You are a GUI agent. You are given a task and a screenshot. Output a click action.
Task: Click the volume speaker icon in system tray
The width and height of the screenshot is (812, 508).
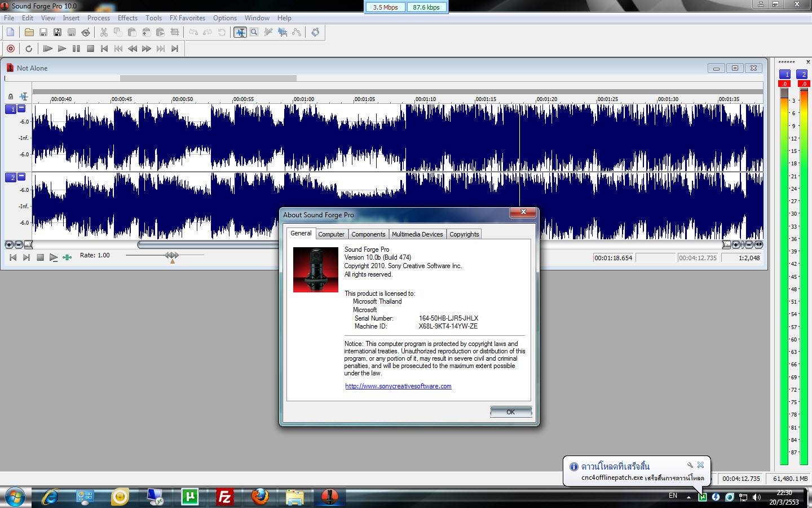tap(757, 497)
